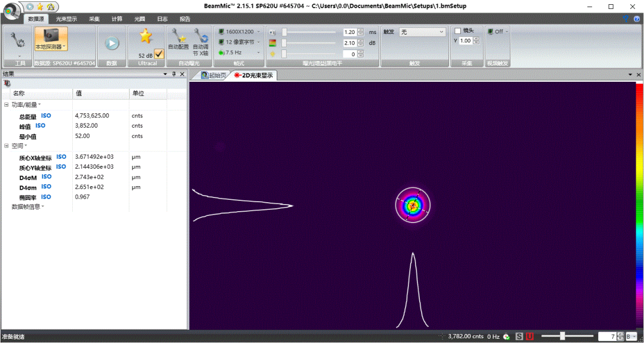Click the 单位 column header
Viewport: 644px width, 343px height.
(148, 93)
